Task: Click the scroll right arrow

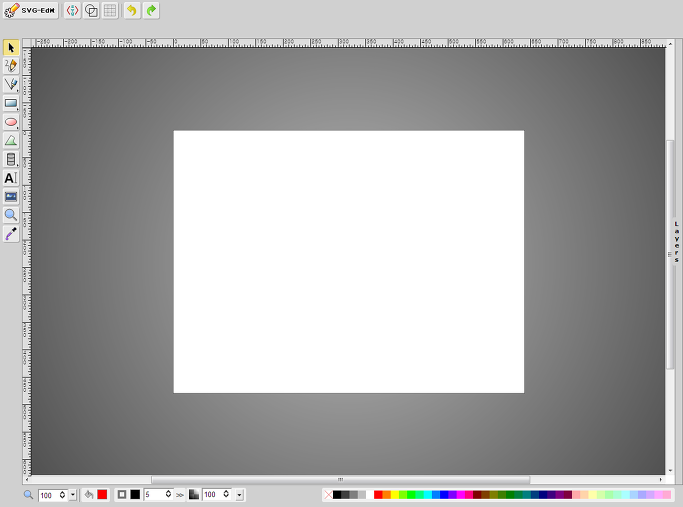Action: pyautogui.click(x=661, y=480)
